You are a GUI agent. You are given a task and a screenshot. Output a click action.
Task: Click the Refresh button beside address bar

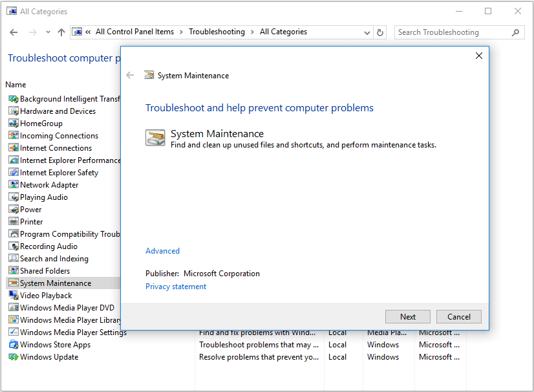[x=380, y=32]
